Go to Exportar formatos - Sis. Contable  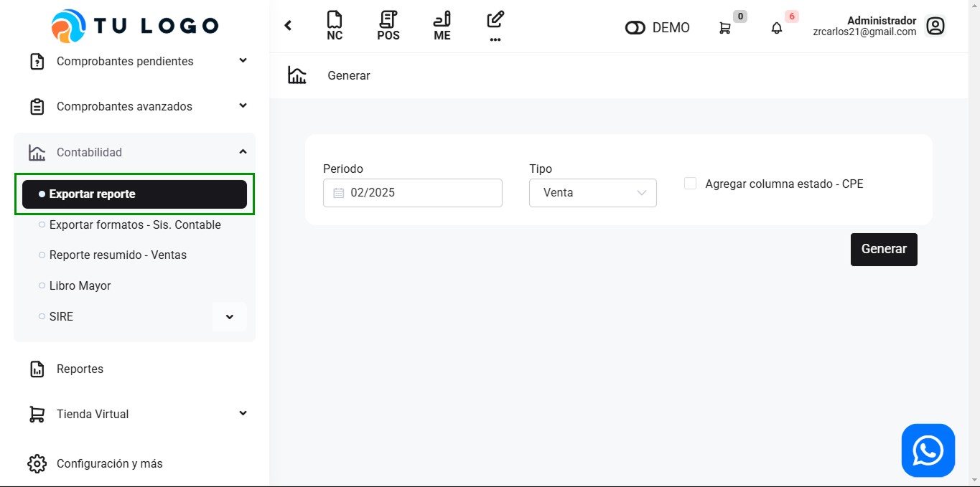(x=135, y=224)
